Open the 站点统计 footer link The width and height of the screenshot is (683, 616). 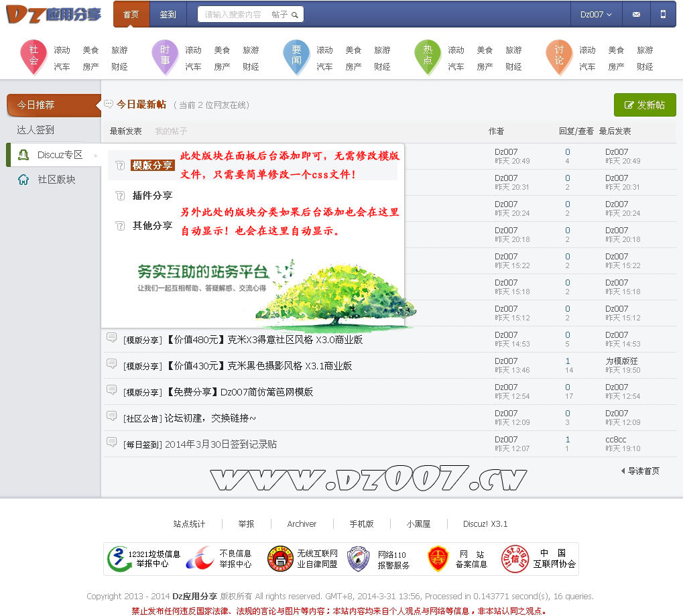click(x=189, y=523)
